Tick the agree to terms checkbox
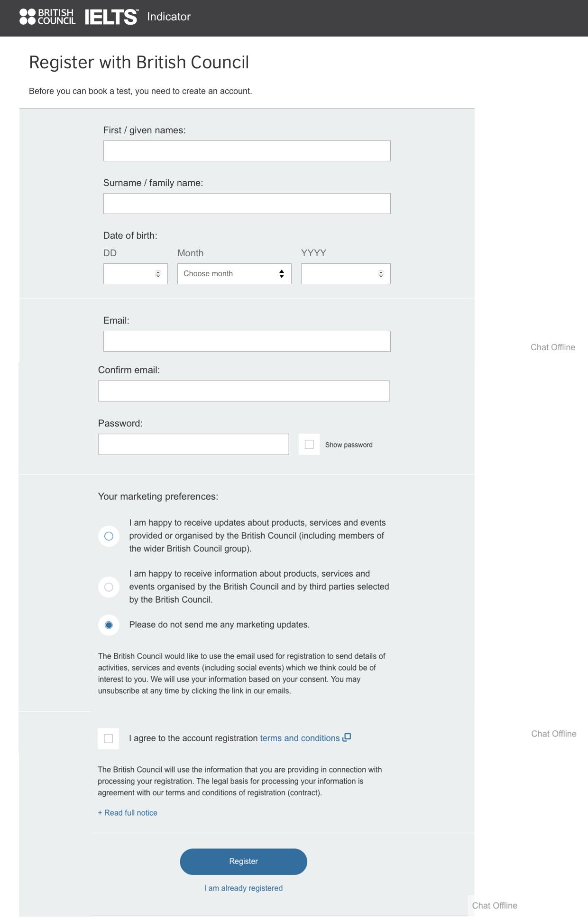Image resolution: width=588 pixels, height=922 pixels. 108,739
